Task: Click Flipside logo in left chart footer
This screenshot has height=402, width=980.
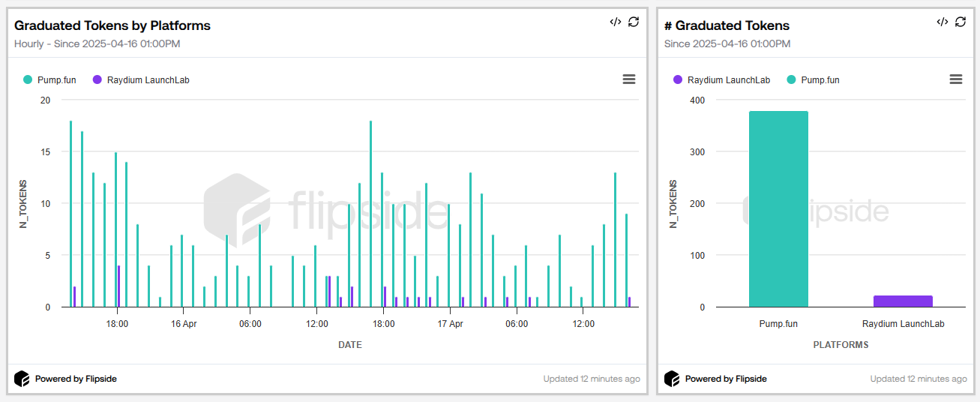Action: point(22,379)
